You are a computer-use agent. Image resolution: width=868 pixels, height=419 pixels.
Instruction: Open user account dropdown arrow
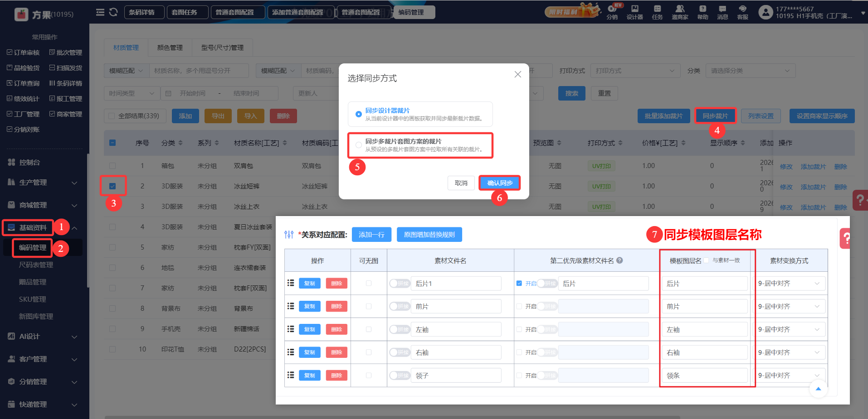coord(863,13)
